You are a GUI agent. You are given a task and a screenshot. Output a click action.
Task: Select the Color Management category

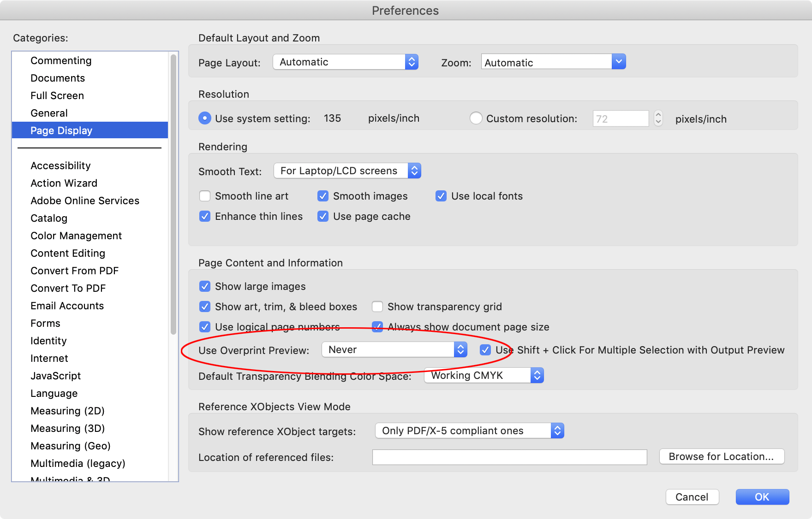pyautogui.click(x=76, y=236)
